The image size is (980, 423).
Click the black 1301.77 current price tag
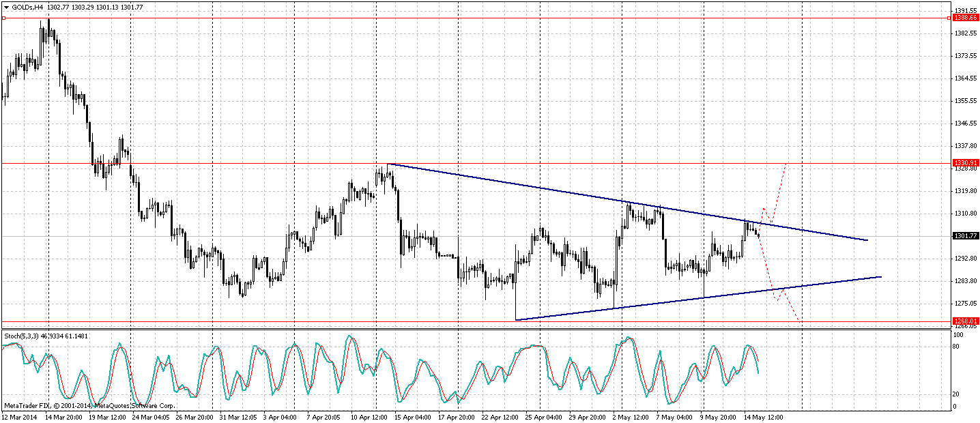[965, 236]
